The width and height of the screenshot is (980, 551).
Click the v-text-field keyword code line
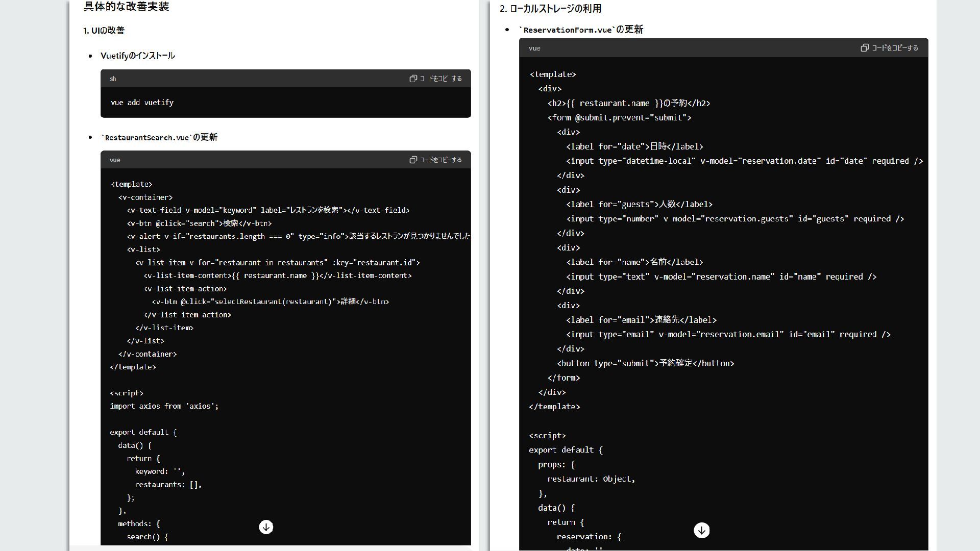click(268, 210)
